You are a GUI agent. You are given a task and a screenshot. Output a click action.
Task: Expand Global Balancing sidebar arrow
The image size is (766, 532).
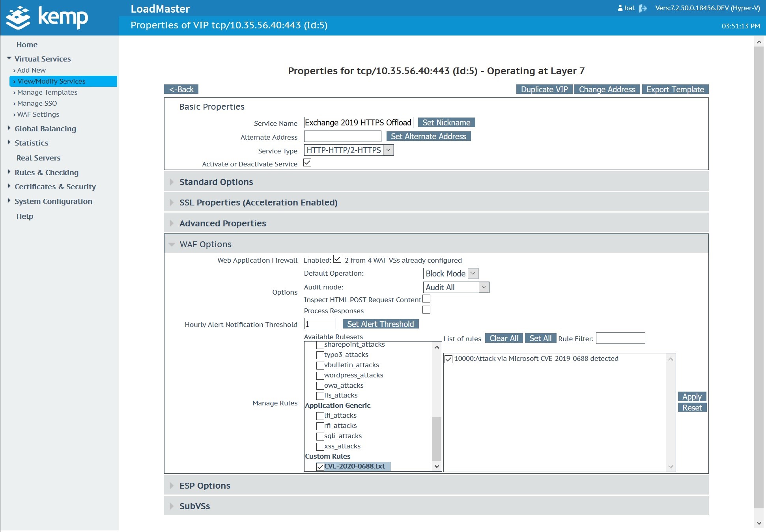(9, 128)
